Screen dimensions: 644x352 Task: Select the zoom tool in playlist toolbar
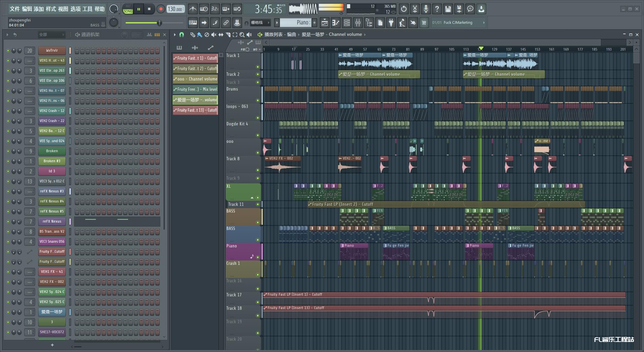coord(242,35)
